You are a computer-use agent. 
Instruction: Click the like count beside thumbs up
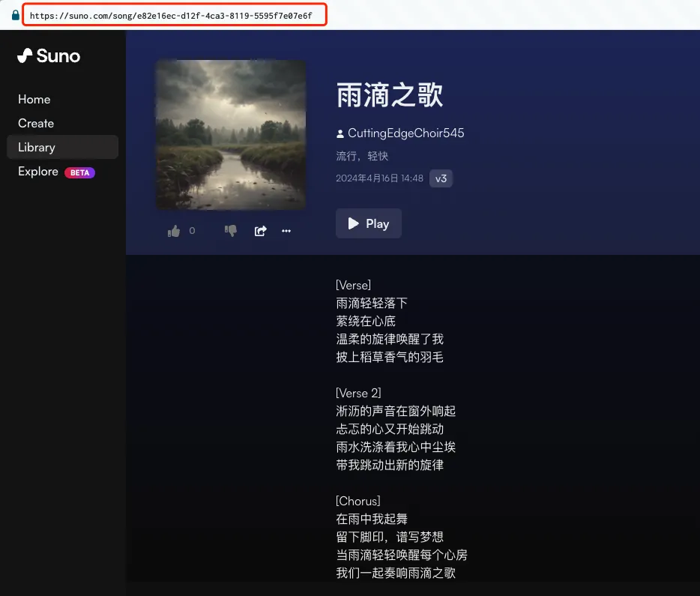[x=192, y=231]
